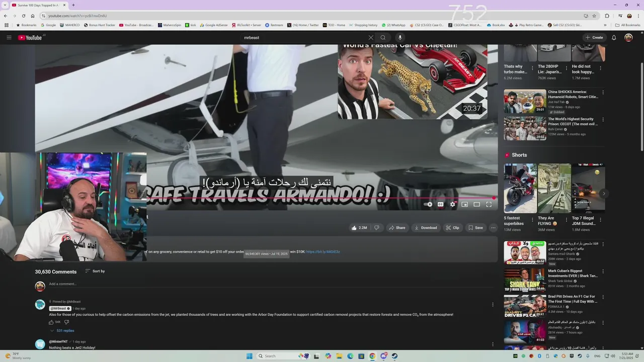
Task: Open options for Mark Cuban video
Action: (603, 271)
